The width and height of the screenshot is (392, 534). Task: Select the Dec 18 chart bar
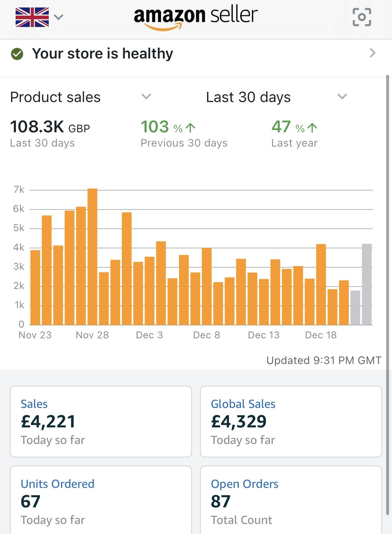tap(320, 283)
